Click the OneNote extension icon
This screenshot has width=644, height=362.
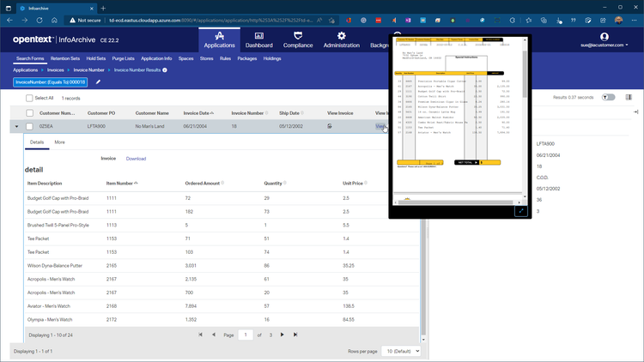coord(408,20)
